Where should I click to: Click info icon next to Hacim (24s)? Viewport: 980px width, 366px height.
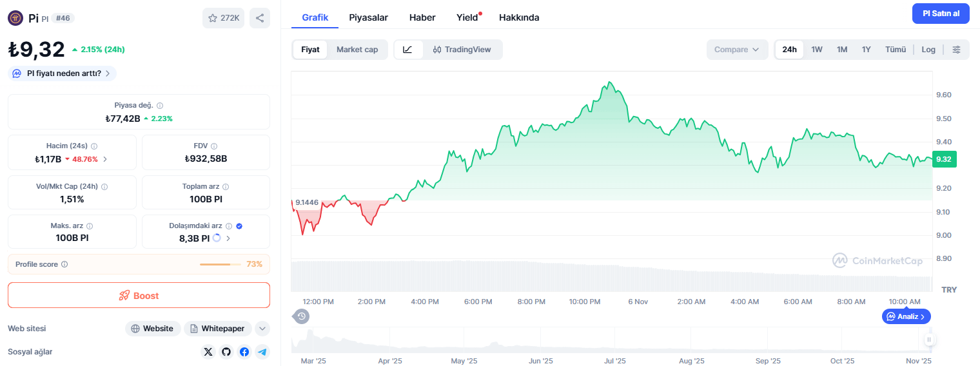point(94,146)
